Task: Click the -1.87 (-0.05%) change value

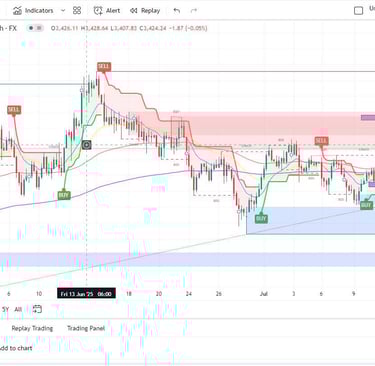Action: [188, 28]
